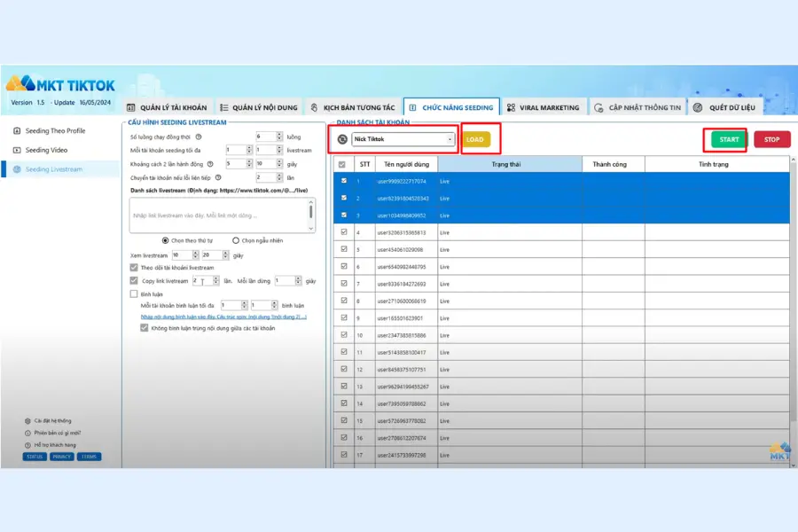Open the Quản Lý Nội Dung tab
This screenshot has width=798, height=532.
[x=259, y=107]
